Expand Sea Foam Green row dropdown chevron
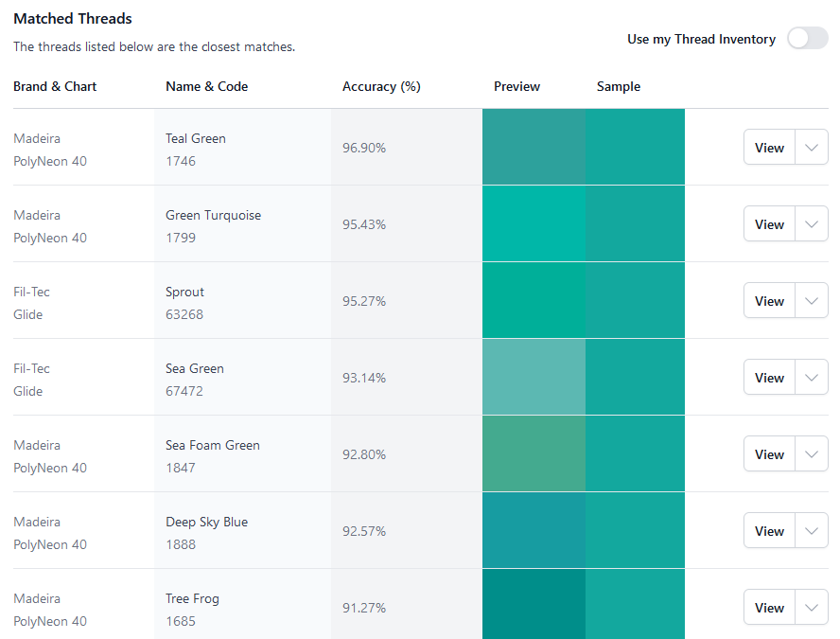Image resolution: width=840 pixels, height=639 pixels. 812,454
